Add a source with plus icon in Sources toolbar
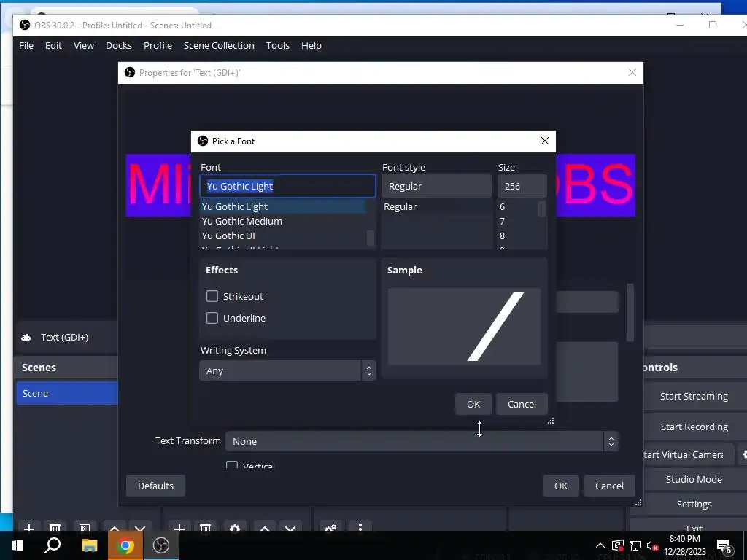The image size is (747, 560). pyautogui.click(x=179, y=527)
